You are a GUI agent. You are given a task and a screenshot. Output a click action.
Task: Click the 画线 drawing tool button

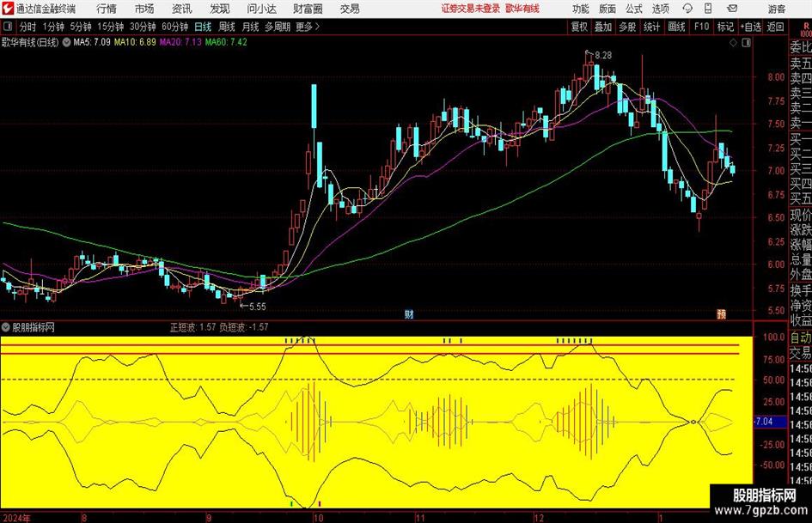[x=676, y=27]
